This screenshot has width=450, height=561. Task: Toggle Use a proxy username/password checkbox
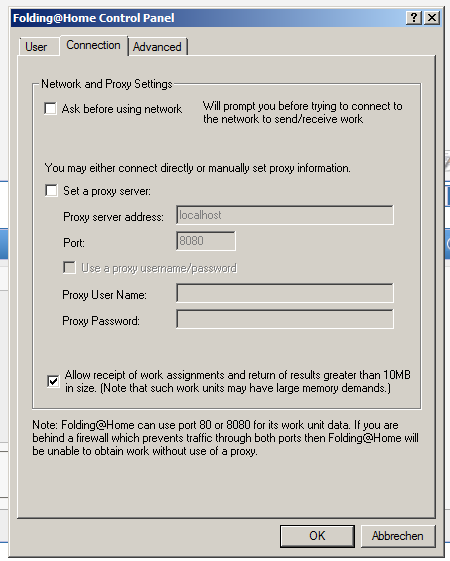pos(69,268)
